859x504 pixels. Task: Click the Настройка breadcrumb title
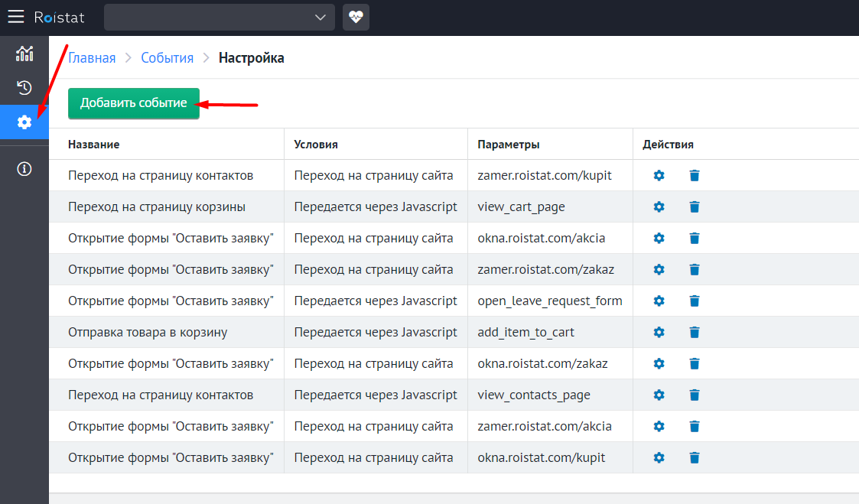tap(252, 58)
